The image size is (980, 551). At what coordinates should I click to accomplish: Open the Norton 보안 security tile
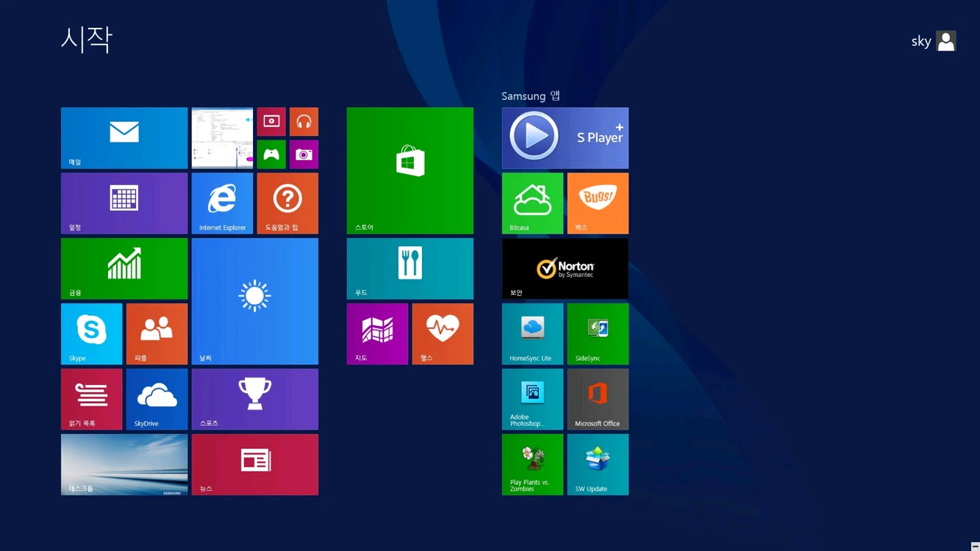(x=565, y=269)
